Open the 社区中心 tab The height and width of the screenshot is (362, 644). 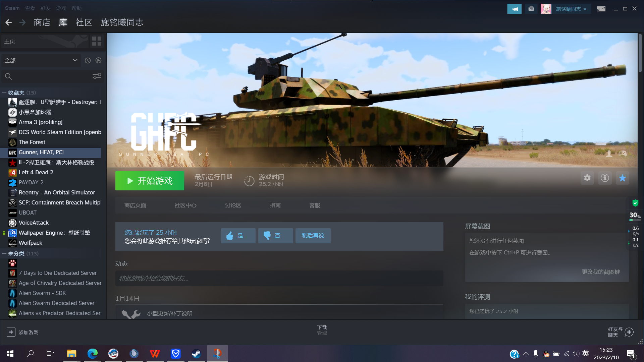pos(185,205)
